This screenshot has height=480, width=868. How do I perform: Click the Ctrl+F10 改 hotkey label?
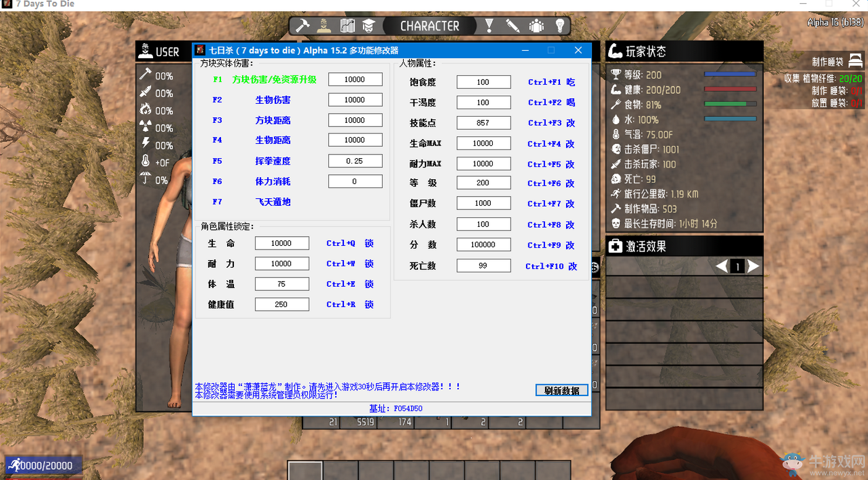[x=551, y=266]
